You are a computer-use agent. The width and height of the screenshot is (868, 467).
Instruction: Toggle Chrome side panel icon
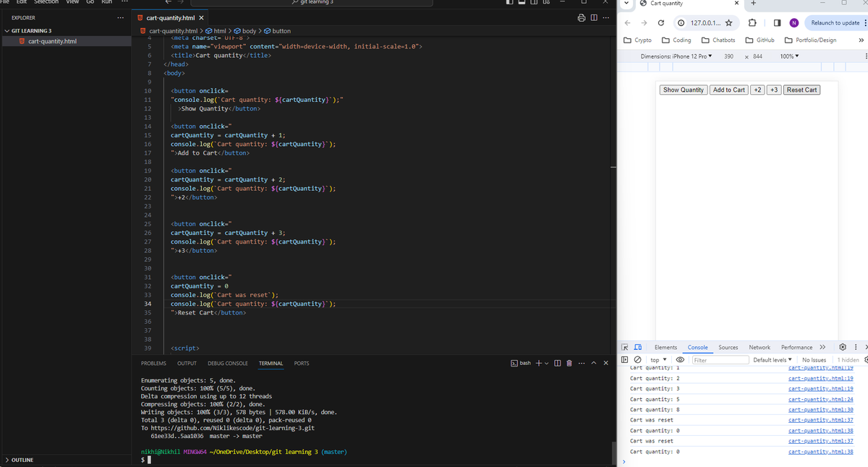(x=776, y=23)
